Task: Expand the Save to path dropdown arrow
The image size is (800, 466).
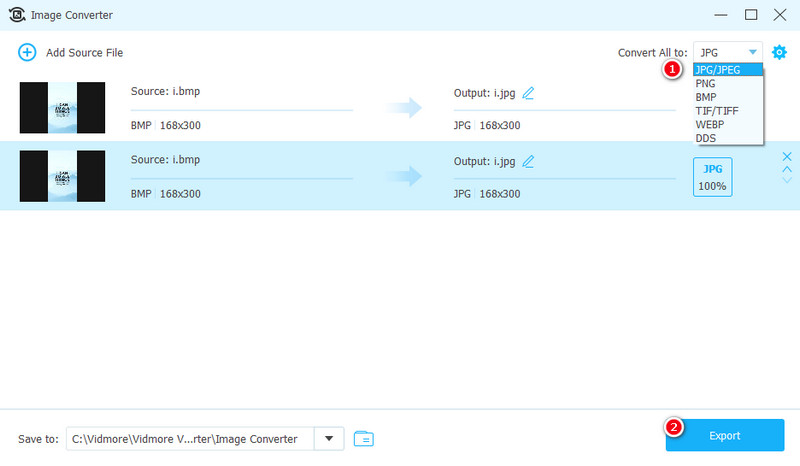Action: (x=329, y=438)
